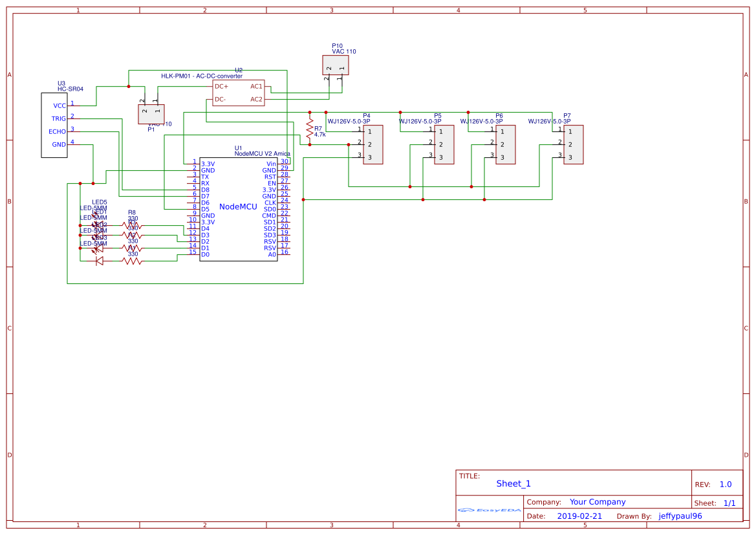Screen dimensions: 756x535
Task: Click the D3 pin label on NodeMCU
Action: pyautogui.click(x=205, y=235)
